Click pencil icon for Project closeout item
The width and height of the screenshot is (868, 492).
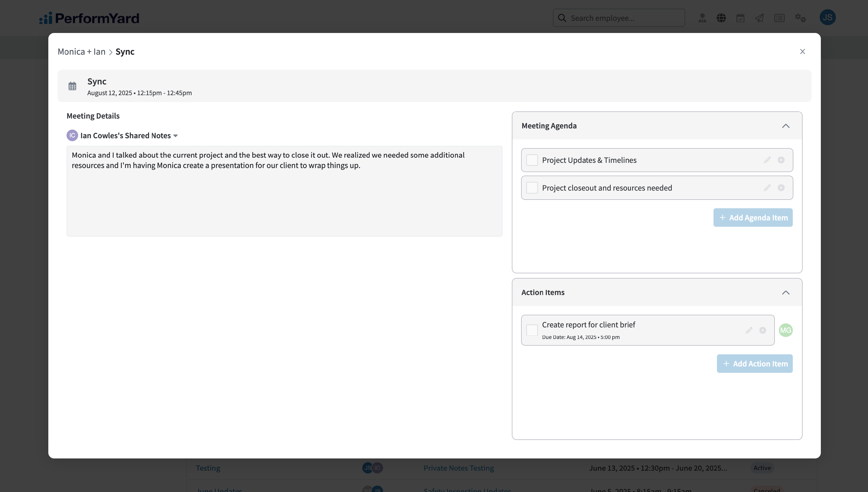[767, 187]
